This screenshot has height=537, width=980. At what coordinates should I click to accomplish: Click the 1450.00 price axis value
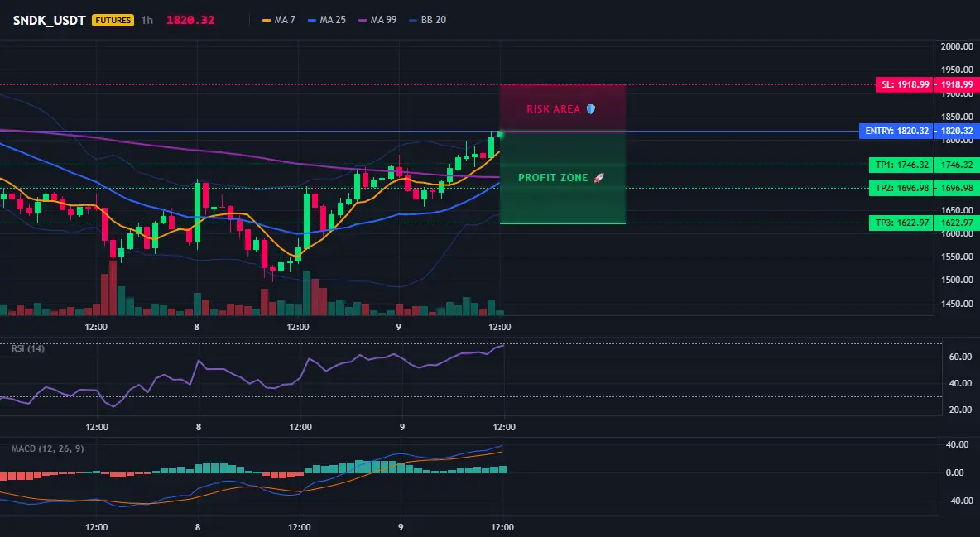957,304
